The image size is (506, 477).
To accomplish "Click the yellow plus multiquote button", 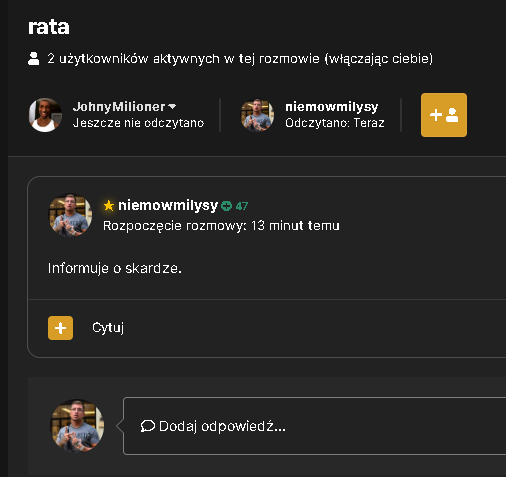I will click(60, 328).
